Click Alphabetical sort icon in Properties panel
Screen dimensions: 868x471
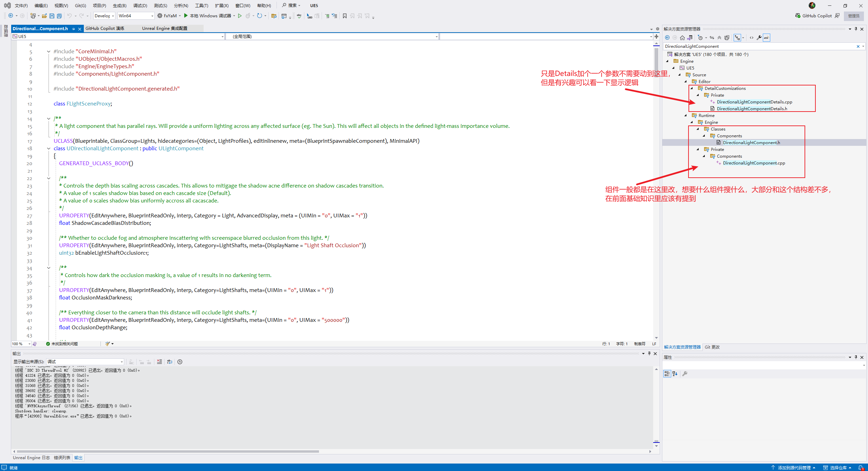pos(675,374)
